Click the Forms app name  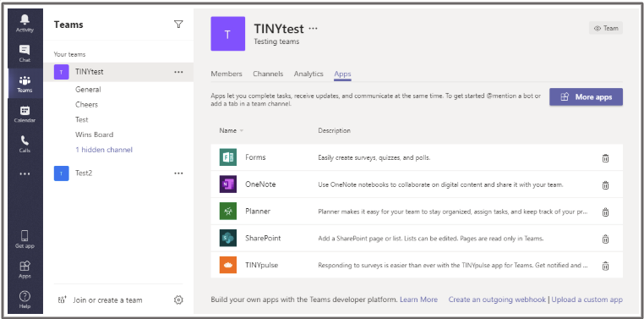(255, 157)
